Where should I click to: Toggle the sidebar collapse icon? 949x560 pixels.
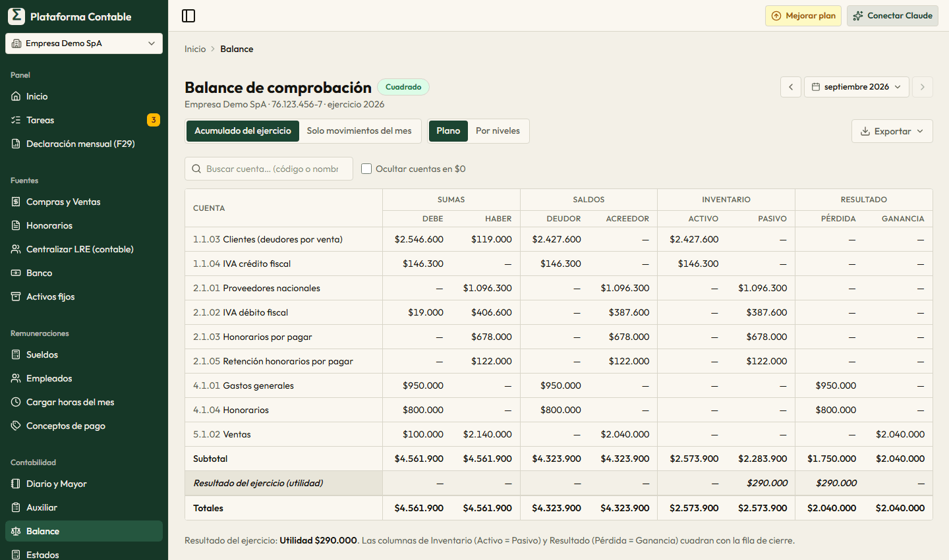(188, 16)
